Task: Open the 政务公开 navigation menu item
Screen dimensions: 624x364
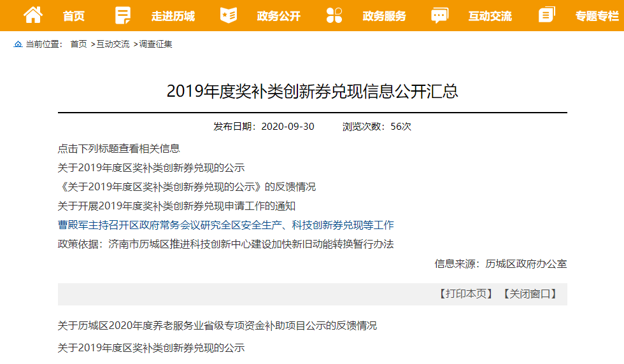Action: point(279,17)
